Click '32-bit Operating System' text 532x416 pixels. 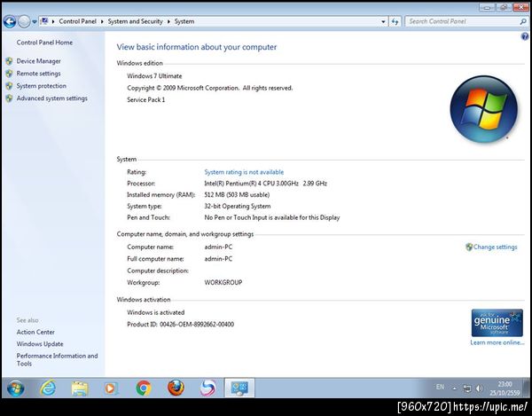click(x=238, y=207)
